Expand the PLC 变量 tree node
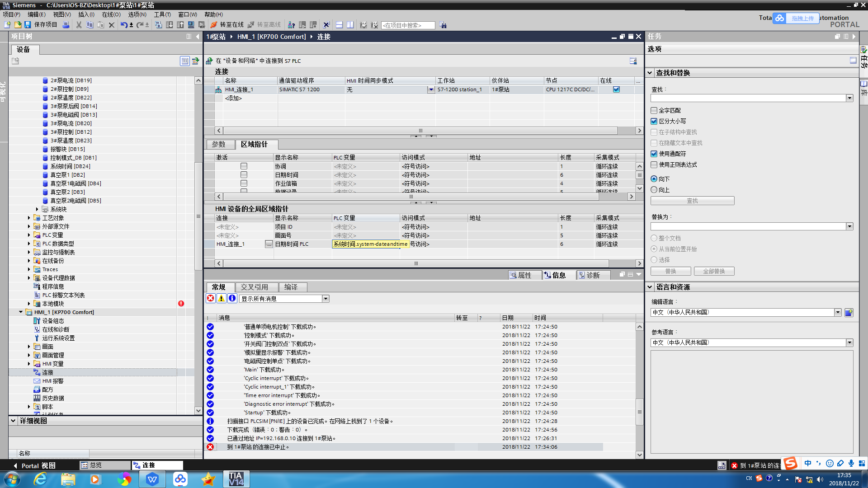The height and width of the screenshot is (488, 868). coord(29,235)
